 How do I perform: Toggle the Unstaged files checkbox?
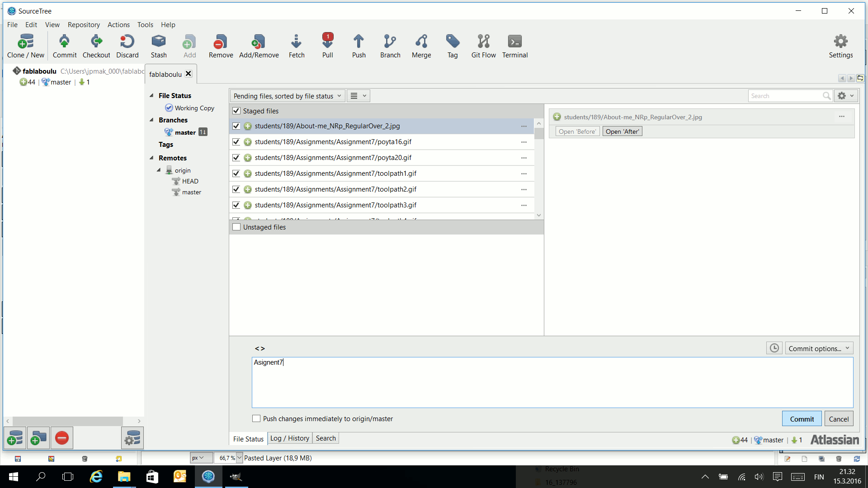click(x=236, y=227)
